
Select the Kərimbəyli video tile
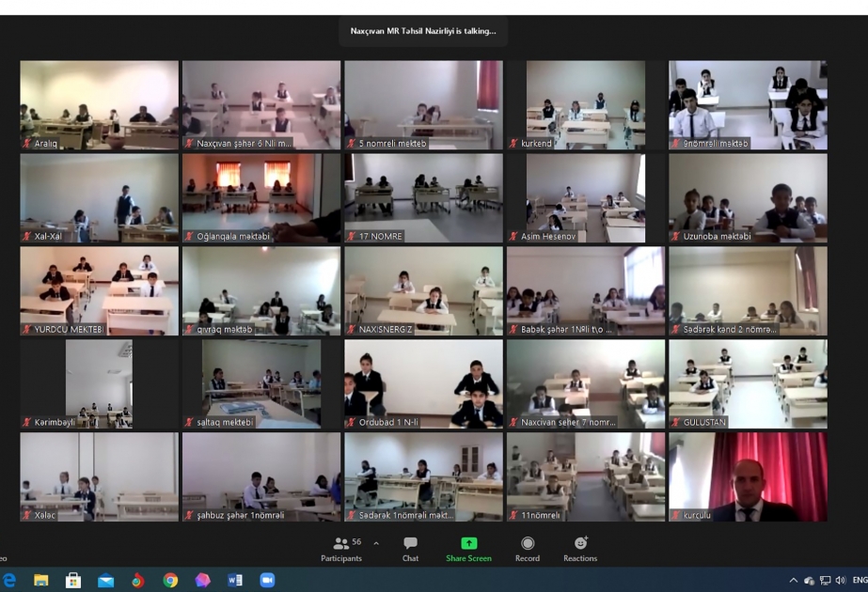(x=100, y=384)
